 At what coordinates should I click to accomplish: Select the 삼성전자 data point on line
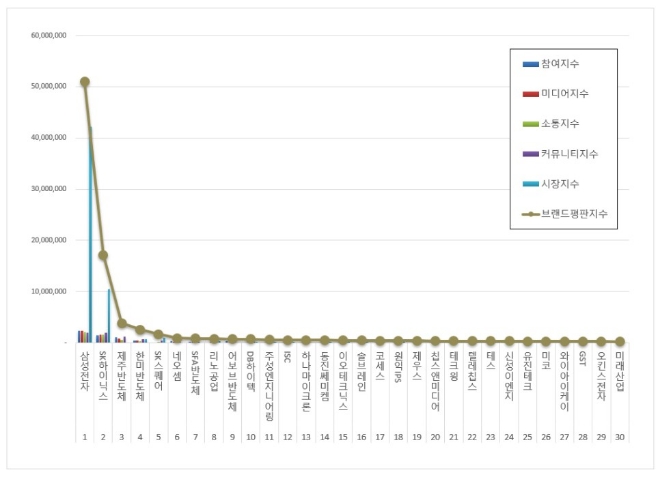pos(85,82)
